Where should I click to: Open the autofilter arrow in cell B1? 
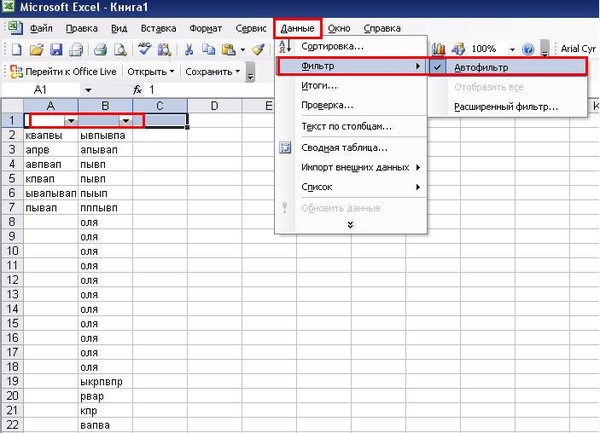pos(126,121)
